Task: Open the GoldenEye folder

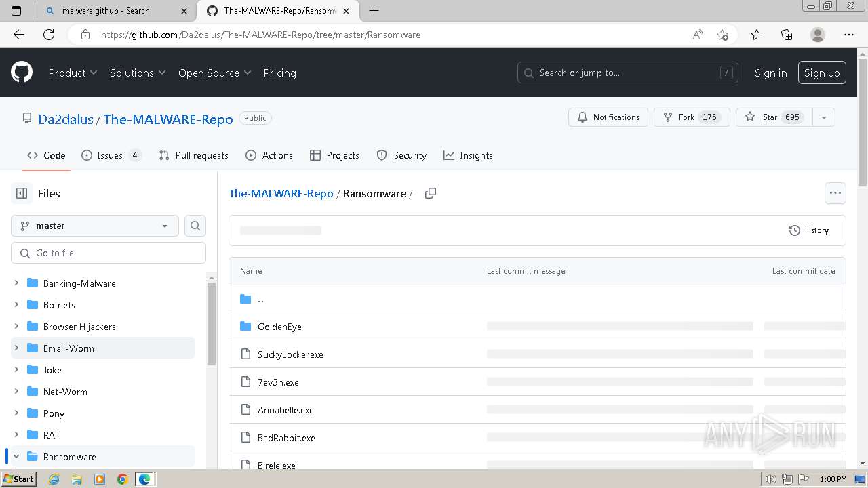Action: [x=279, y=327]
